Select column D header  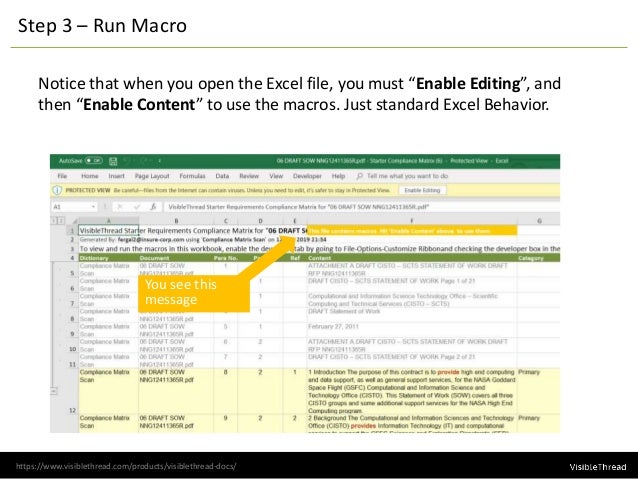(x=260, y=221)
